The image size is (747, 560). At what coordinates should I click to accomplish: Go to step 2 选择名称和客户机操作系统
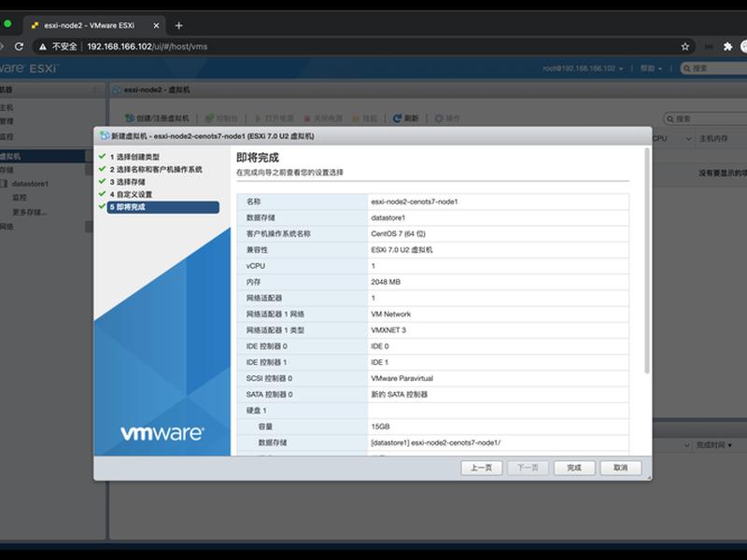click(156, 170)
